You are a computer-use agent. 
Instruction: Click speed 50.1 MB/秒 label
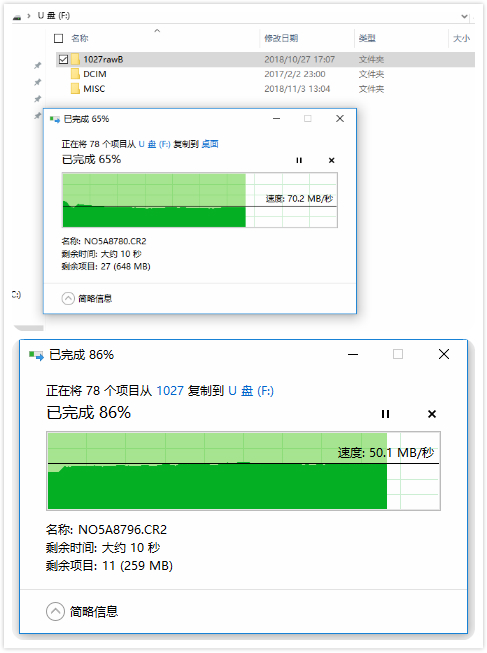(x=386, y=453)
